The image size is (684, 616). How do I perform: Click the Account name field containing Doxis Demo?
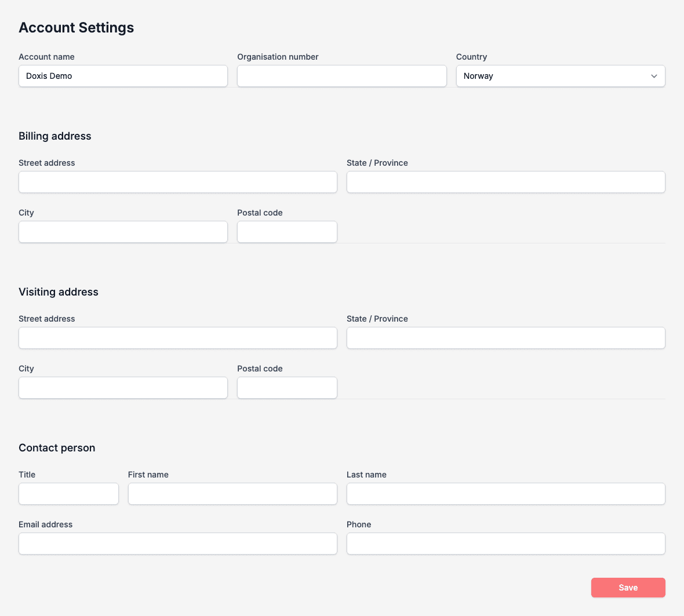coord(123,76)
